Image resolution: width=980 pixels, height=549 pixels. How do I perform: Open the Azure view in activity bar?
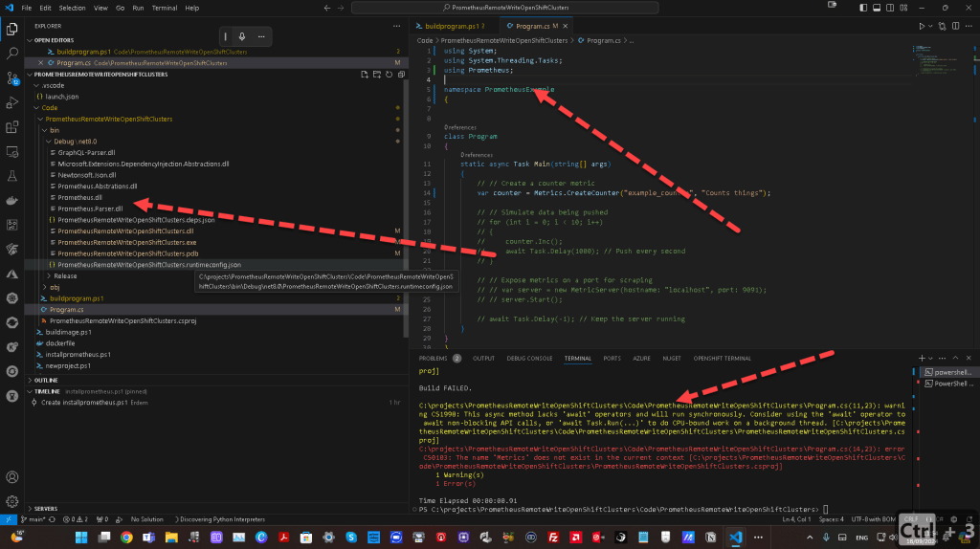click(11, 274)
